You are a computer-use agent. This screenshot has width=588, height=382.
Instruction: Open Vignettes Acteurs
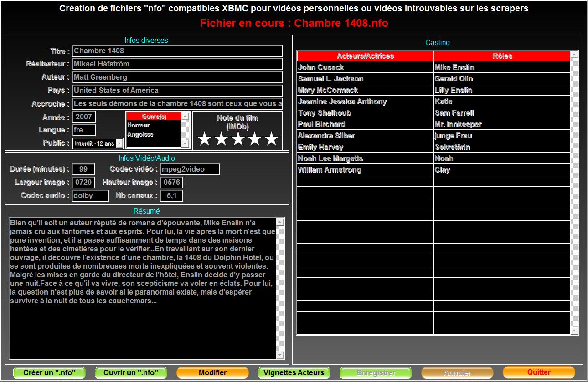click(294, 372)
